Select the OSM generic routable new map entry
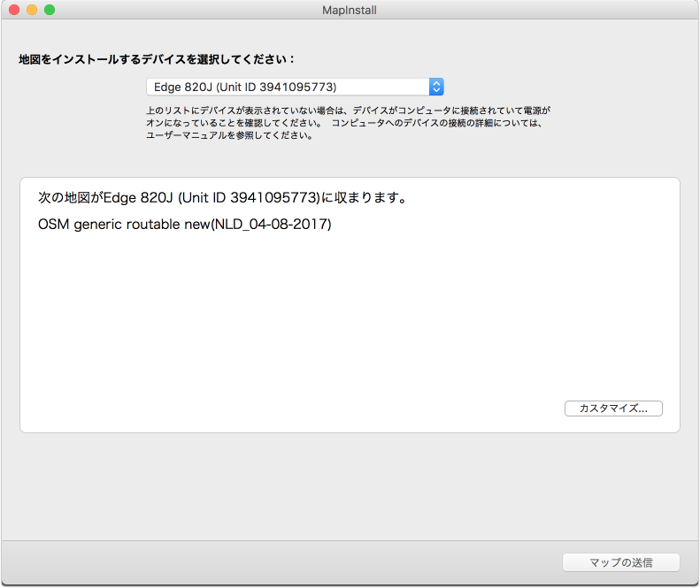The height and width of the screenshot is (588, 700). click(x=185, y=225)
